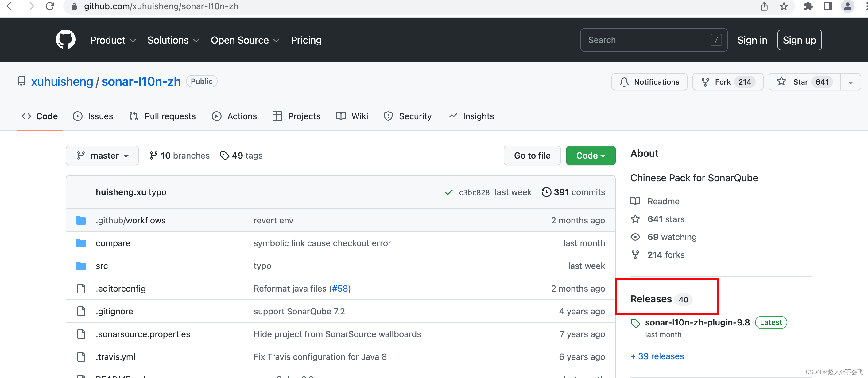Open commit message 'support SonarQube 7.2'

point(299,311)
